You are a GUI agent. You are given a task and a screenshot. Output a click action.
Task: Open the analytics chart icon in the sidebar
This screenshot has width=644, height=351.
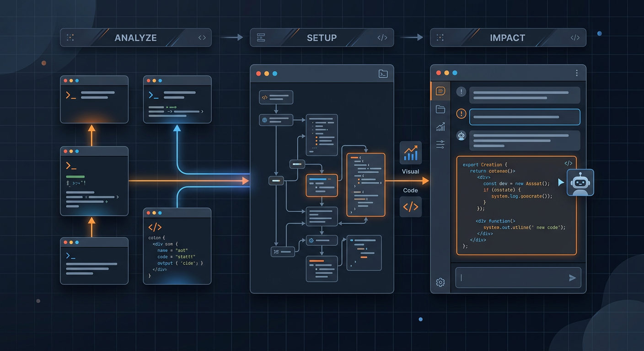440,127
